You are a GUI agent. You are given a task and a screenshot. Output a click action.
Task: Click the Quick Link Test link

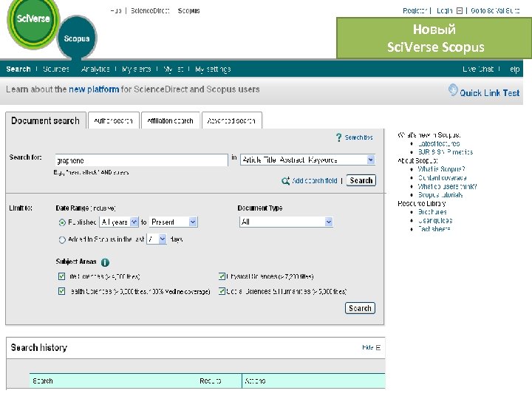490,92
